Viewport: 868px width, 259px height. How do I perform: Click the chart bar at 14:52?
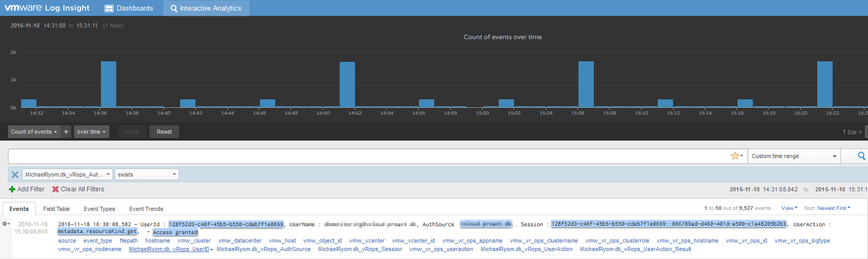[347, 85]
